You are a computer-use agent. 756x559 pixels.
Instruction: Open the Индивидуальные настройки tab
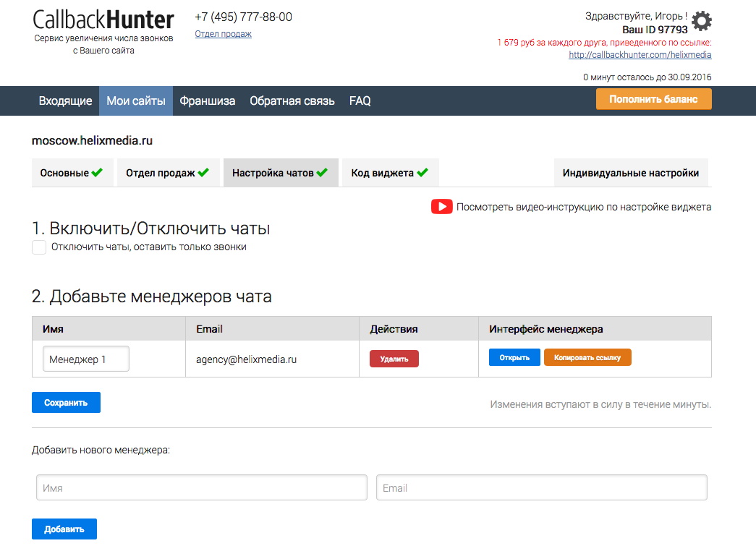click(631, 173)
